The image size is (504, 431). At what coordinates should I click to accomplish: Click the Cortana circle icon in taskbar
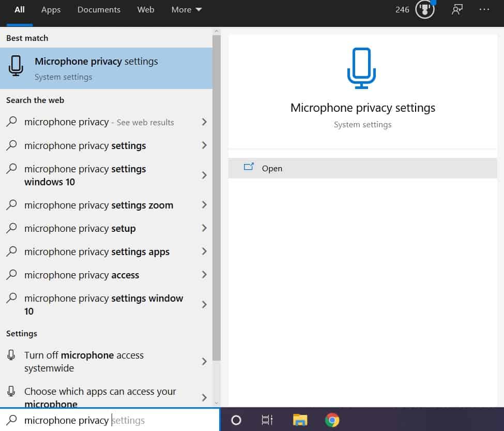[x=236, y=420]
